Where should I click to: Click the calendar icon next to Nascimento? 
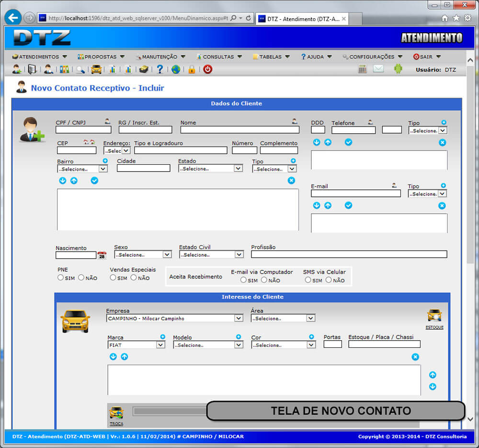tap(102, 255)
